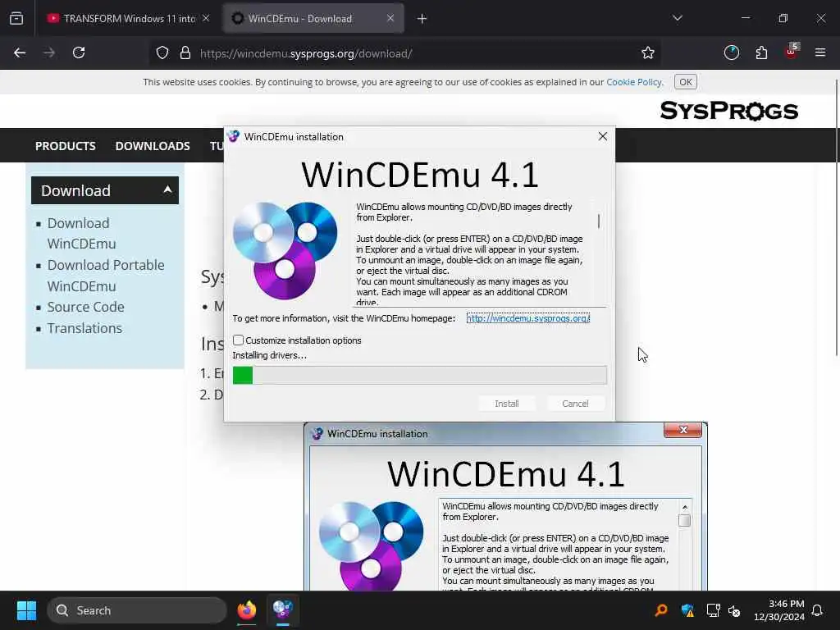Image resolution: width=840 pixels, height=630 pixels.
Task: Open the Translations link
Action: 84,328
